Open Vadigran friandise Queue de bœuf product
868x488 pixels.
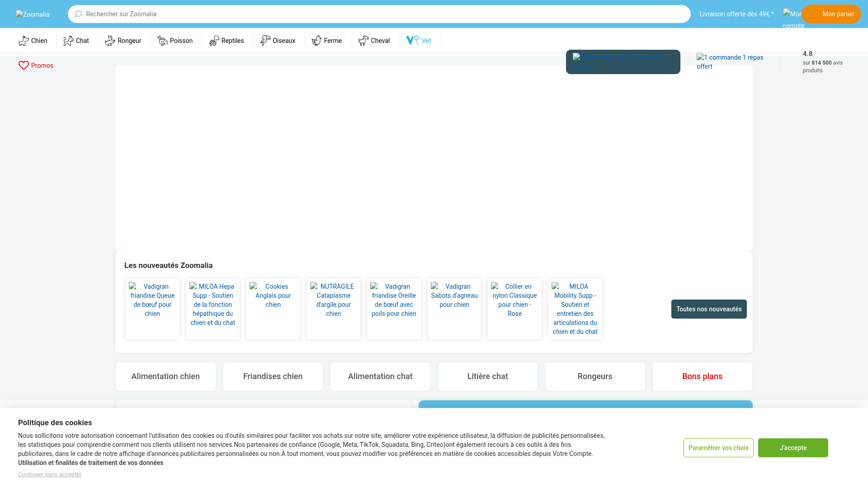pyautogui.click(x=152, y=309)
